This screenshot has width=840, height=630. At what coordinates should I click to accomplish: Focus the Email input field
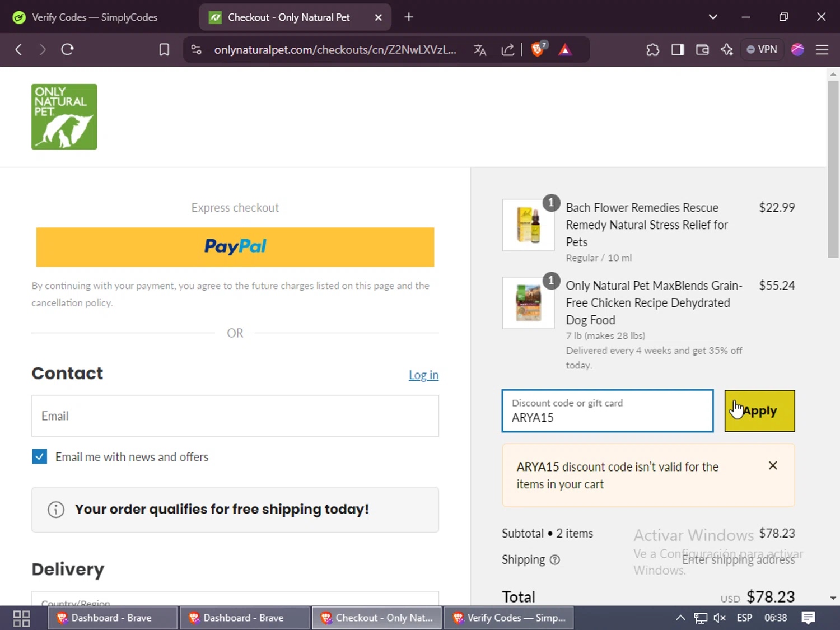point(235,416)
